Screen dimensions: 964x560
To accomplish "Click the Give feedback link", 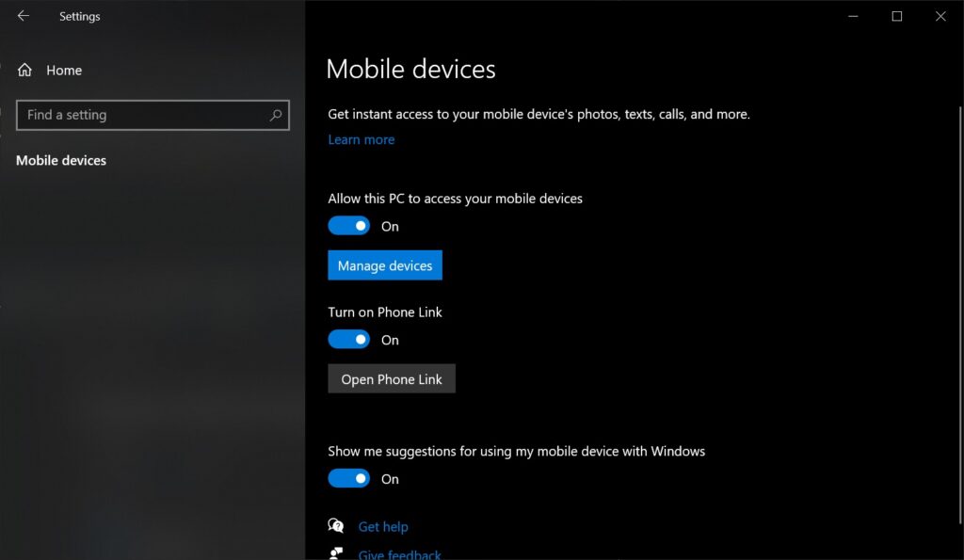I will (x=399, y=554).
